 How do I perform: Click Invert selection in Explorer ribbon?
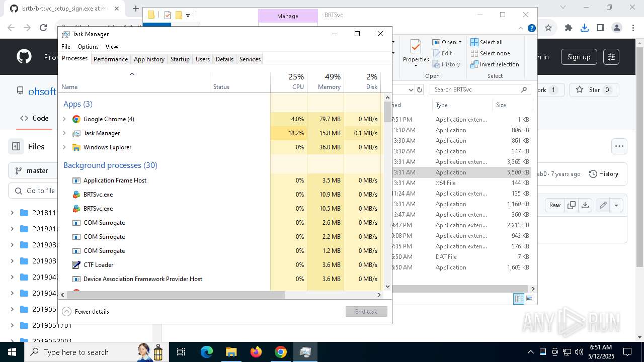pyautogui.click(x=495, y=64)
